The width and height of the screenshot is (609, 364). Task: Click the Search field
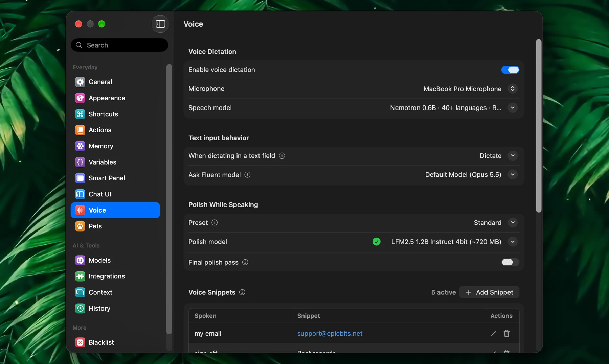point(119,45)
